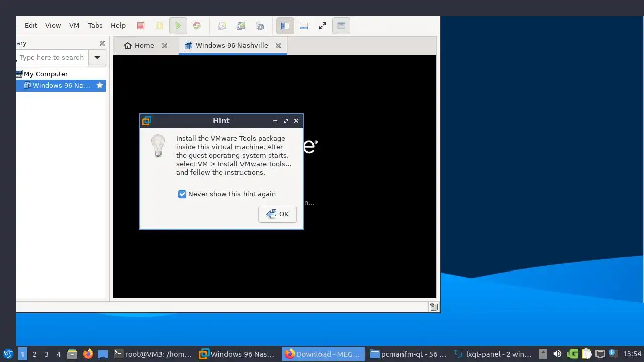644x362 pixels.
Task: Switch to virtual desktop 1
Action: [x=22, y=354]
